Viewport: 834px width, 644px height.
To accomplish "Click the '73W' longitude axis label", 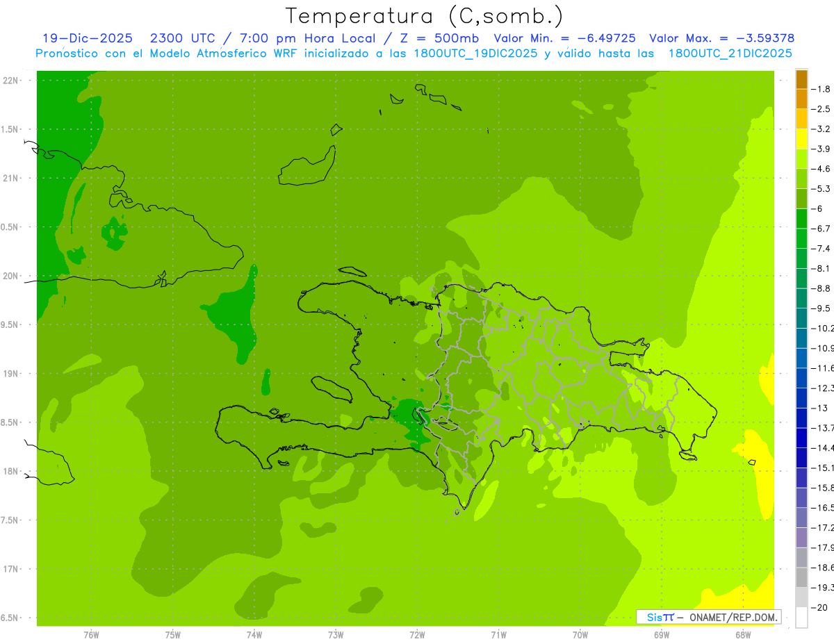I will (336, 635).
